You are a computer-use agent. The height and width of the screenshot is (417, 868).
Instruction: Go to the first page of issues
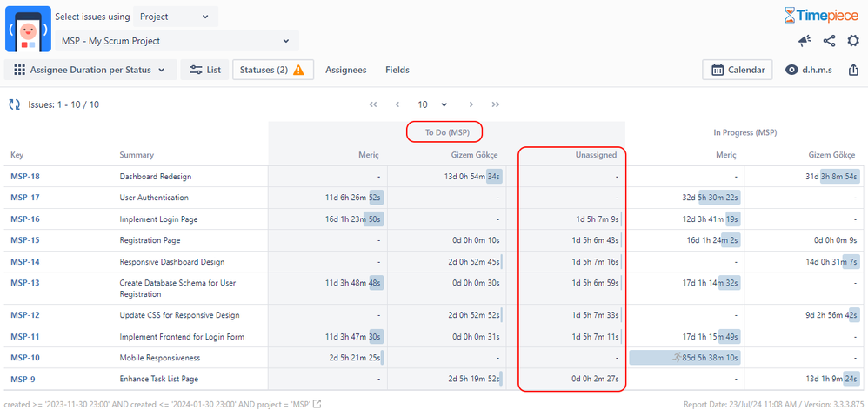[373, 104]
